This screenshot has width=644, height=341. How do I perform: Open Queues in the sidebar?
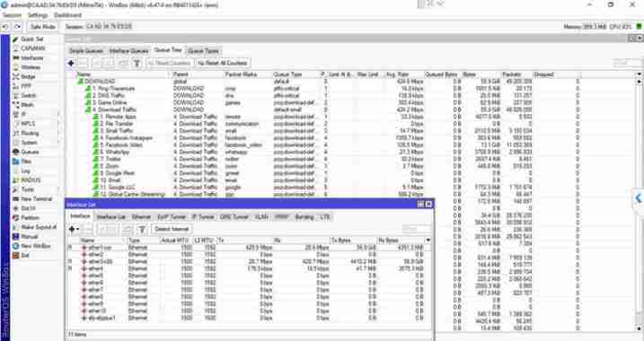point(30,152)
